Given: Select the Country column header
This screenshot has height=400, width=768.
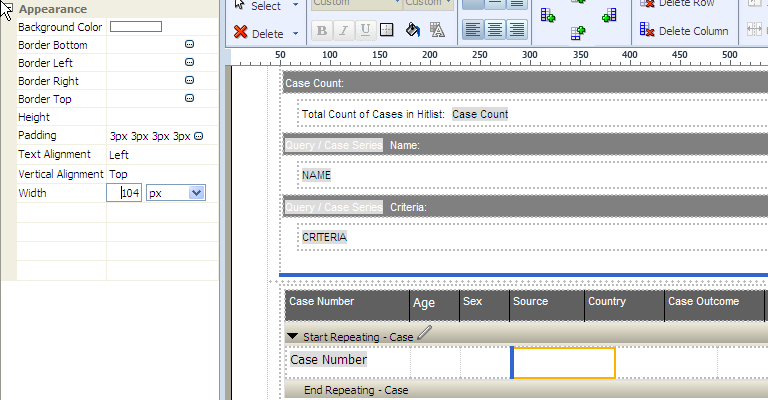Looking at the screenshot, I should click(x=624, y=306).
